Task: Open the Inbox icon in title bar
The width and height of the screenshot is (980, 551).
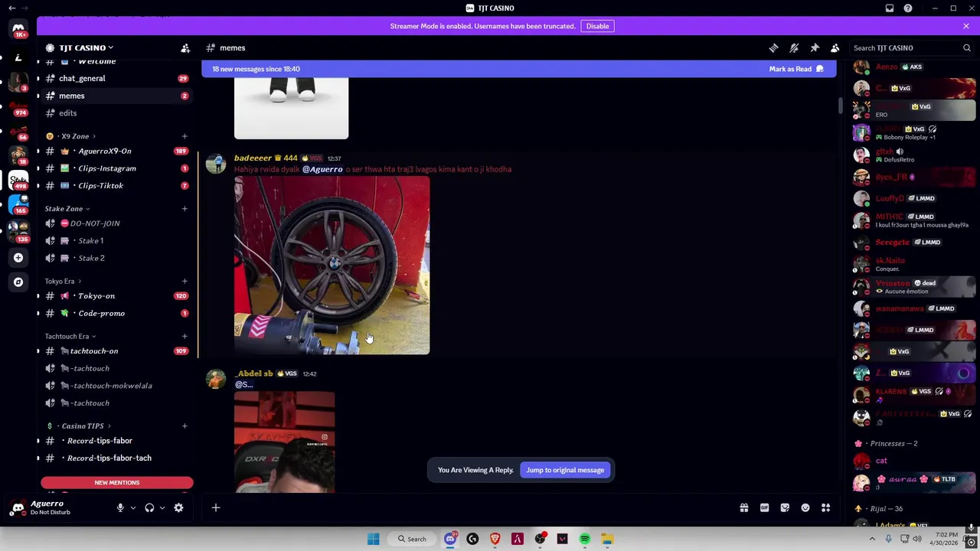Action: pos(890,8)
